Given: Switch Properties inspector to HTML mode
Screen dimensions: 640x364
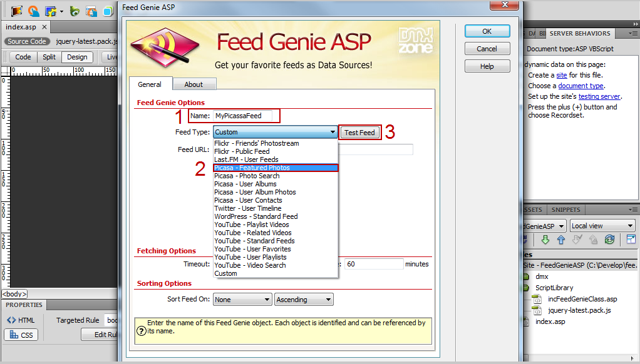Looking at the screenshot, I should click(x=21, y=320).
